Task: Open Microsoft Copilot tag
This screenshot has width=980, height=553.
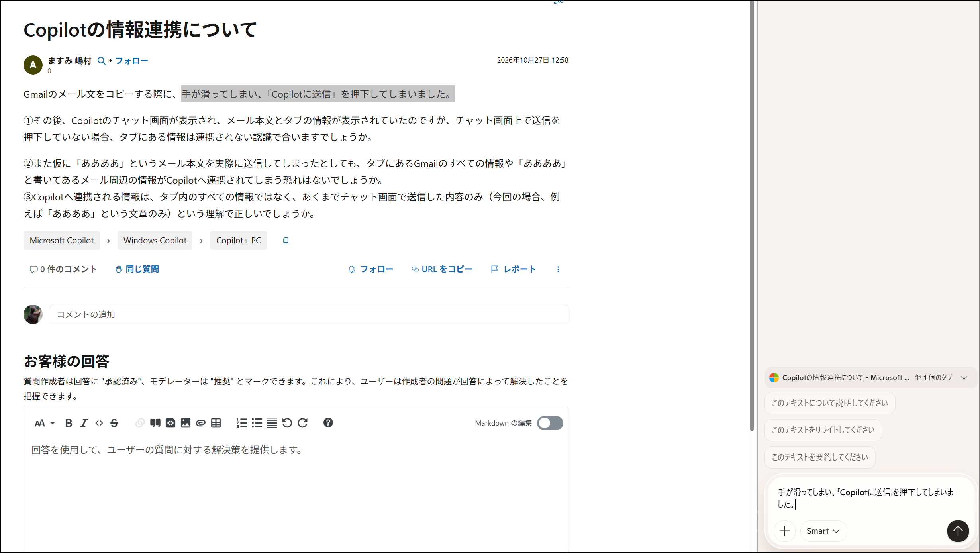Action: (x=62, y=241)
